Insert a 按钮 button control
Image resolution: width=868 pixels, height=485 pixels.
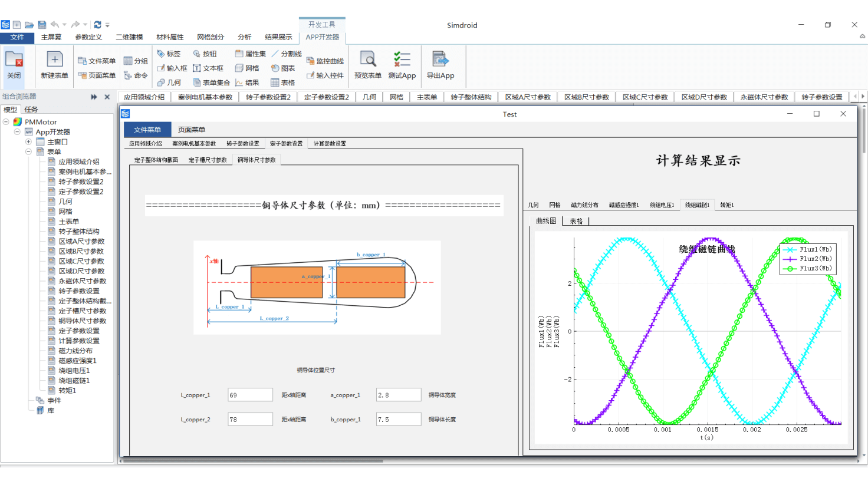coord(205,54)
